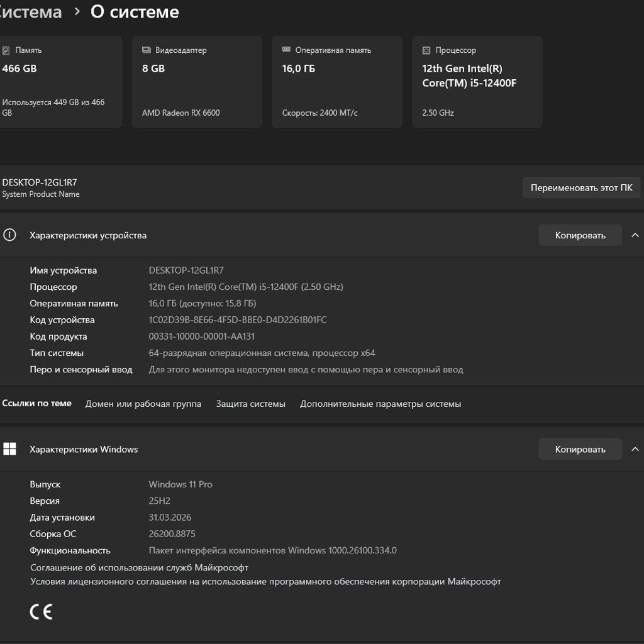Viewport: 644px width, 644px height.
Task: Click the Имя устройства label
Action: click(x=64, y=270)
